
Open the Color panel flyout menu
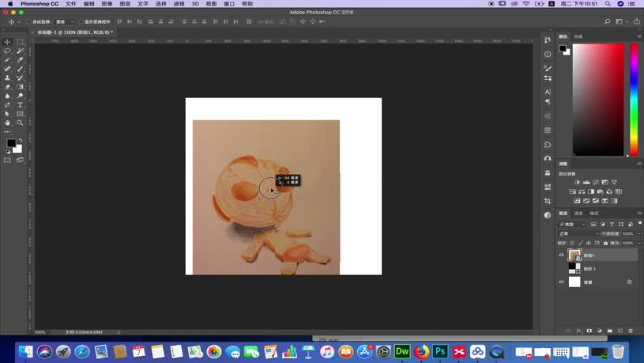[x=639, y=36]
